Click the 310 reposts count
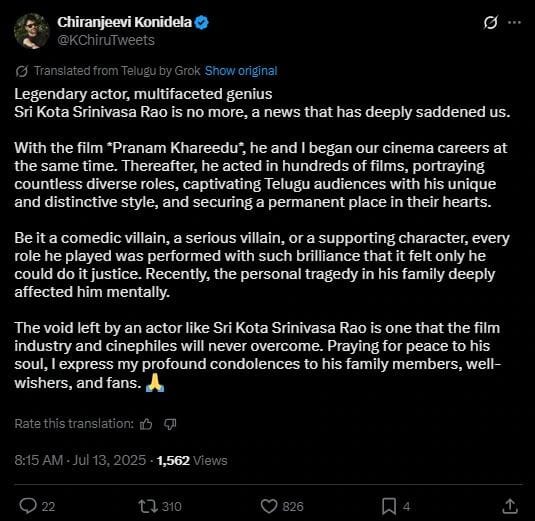535x521 pixels. click(x=172, y=507)
